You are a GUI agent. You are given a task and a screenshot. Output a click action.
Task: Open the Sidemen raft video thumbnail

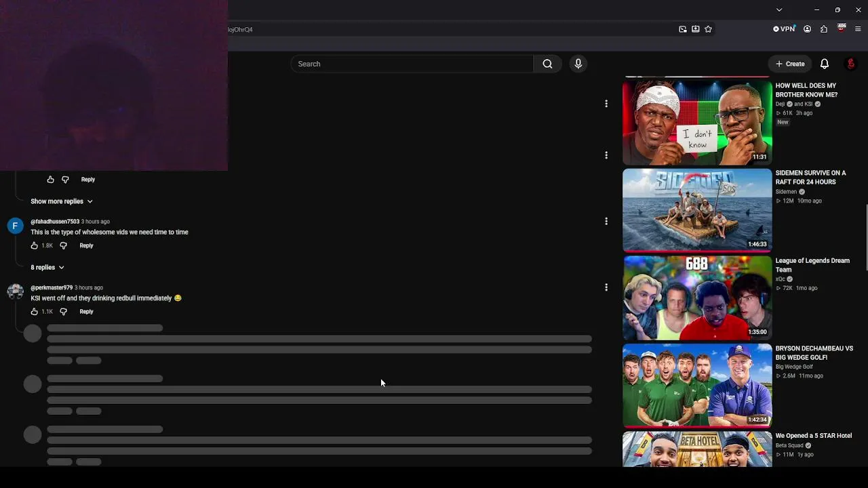pyautogui.click(x=697, y=210)
